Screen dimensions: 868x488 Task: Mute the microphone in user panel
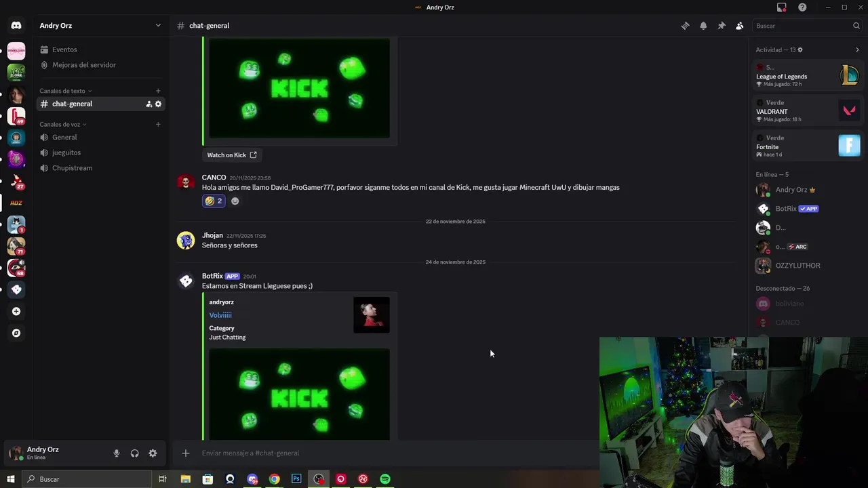click(x=117, y=453)
